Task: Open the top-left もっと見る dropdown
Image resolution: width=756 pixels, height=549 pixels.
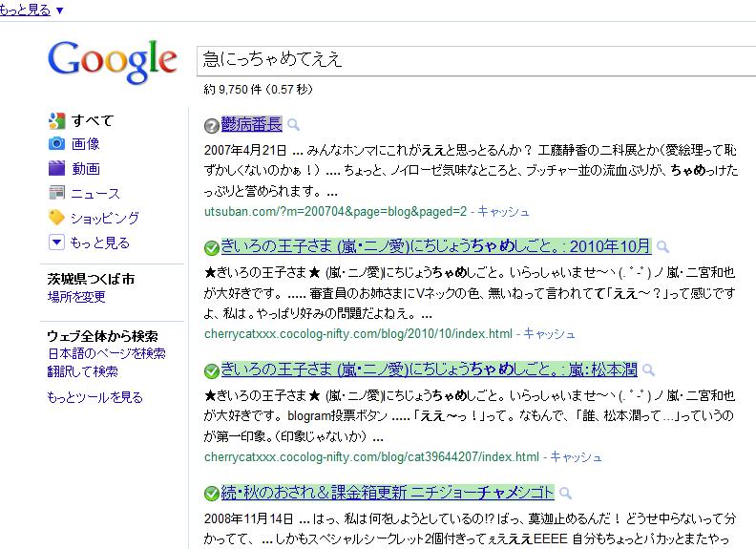Action: coord(32,10)
